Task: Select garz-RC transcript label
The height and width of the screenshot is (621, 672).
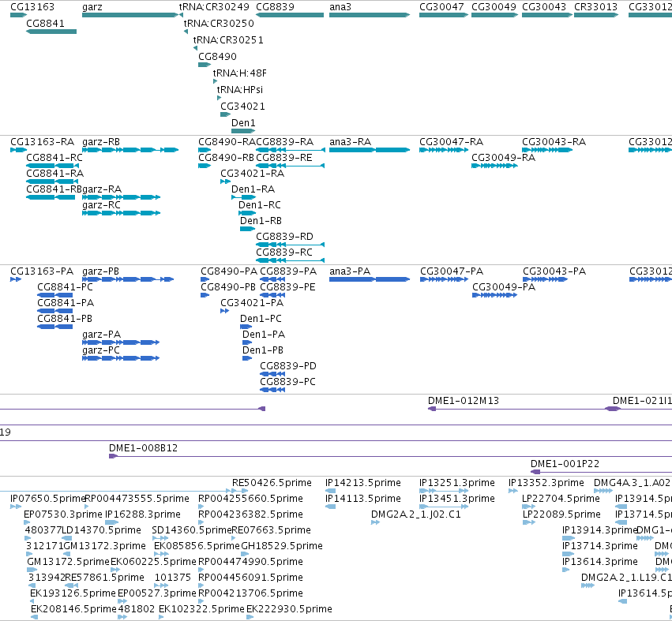Action: click(101, 205)
